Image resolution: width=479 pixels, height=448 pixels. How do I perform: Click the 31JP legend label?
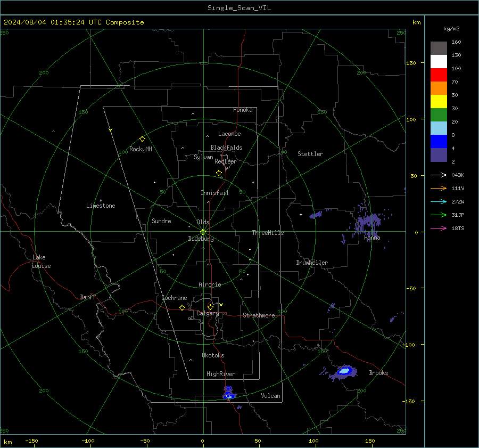458,215
